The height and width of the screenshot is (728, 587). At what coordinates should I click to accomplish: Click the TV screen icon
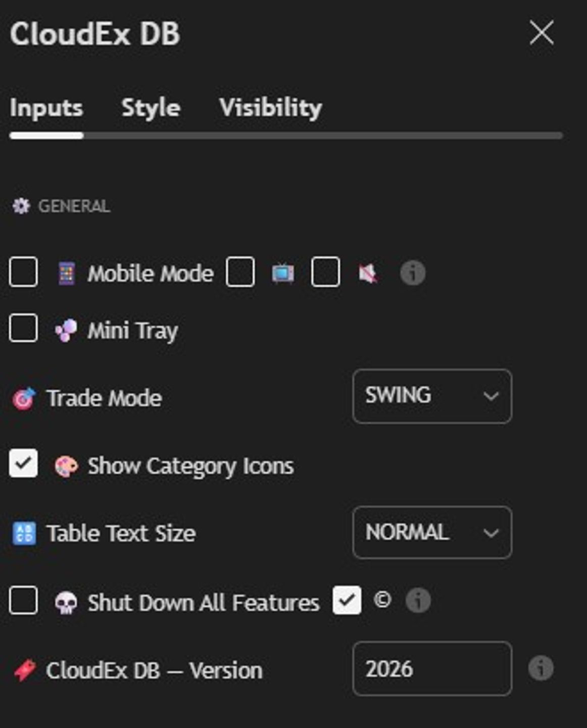tap(283, 274)
